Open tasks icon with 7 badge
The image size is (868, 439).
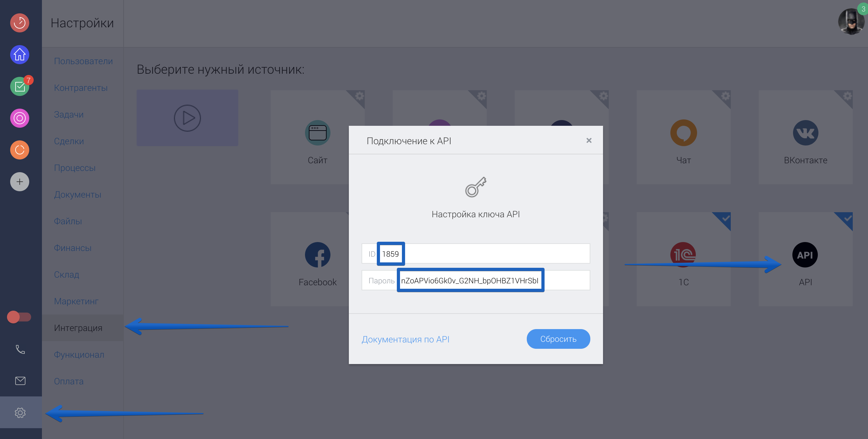tap(20, 87)
